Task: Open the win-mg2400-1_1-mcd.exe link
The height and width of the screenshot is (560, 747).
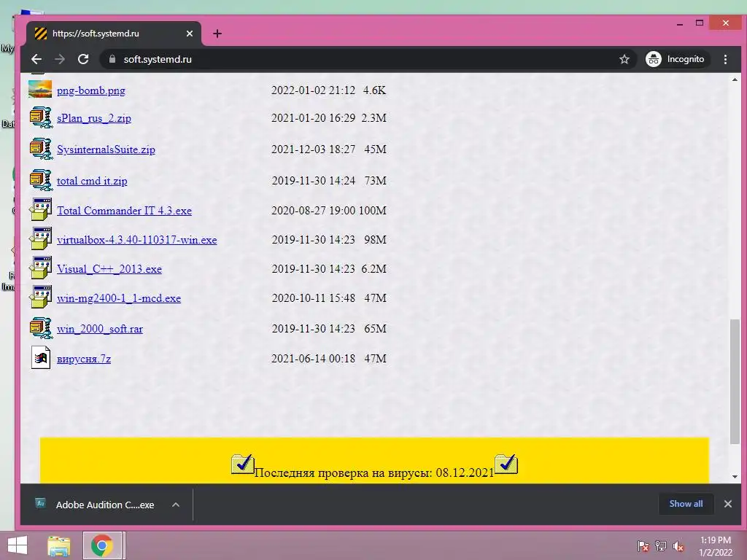Action: coord(119,298)
